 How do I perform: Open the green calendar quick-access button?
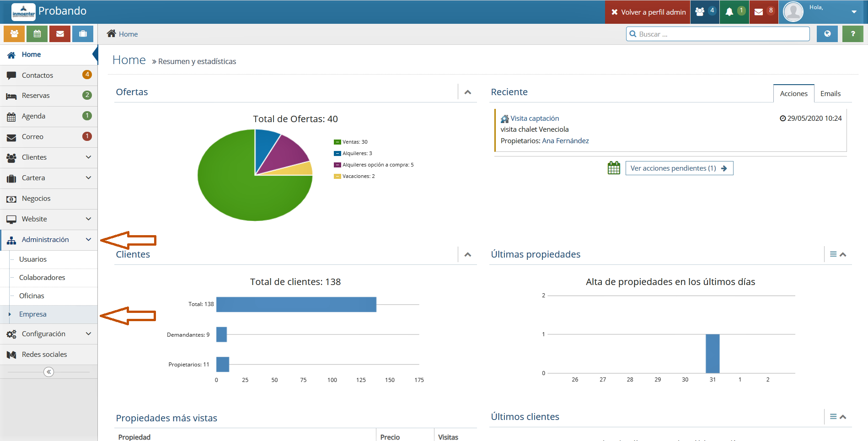pyautogui.click(x=37, y=34)
